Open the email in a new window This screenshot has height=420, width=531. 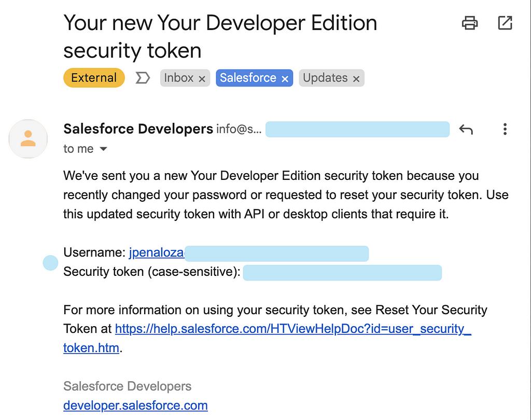pyautogui.click(x=505, y=23)
